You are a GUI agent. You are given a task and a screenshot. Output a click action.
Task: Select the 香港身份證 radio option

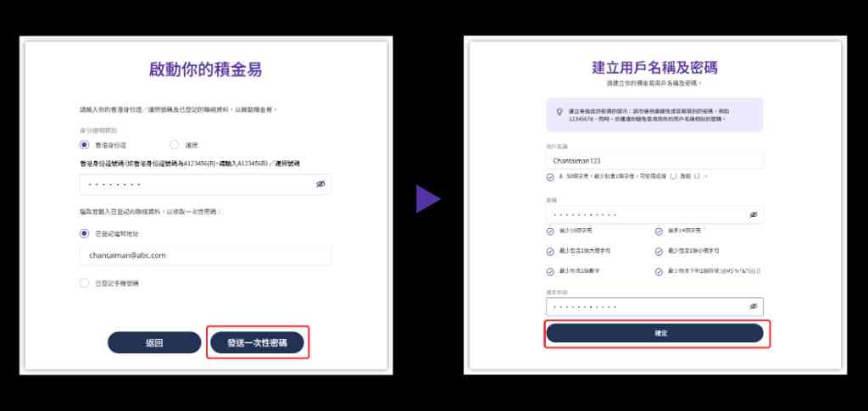(84, 145)
